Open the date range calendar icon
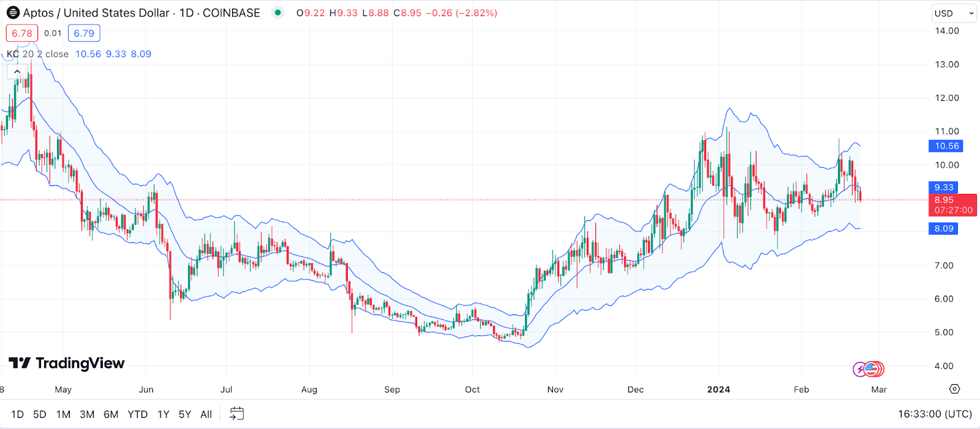 point(236,414)
